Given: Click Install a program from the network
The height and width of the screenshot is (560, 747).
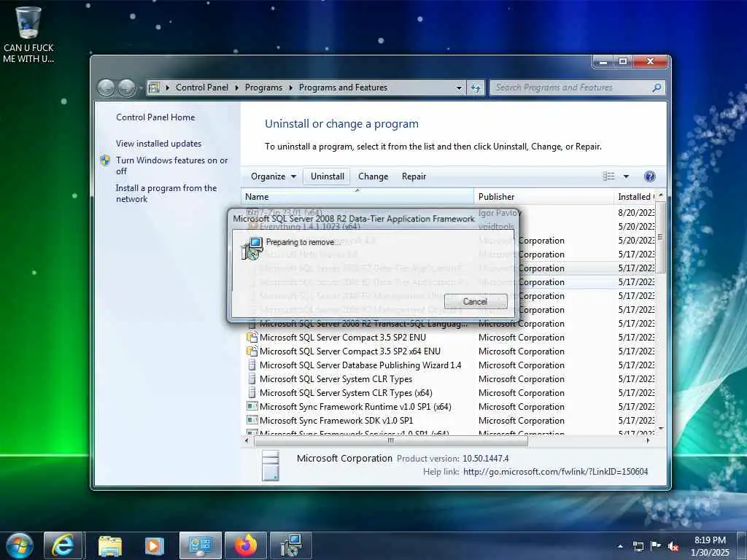Looking at the screenshot, I should click(166, 193).
